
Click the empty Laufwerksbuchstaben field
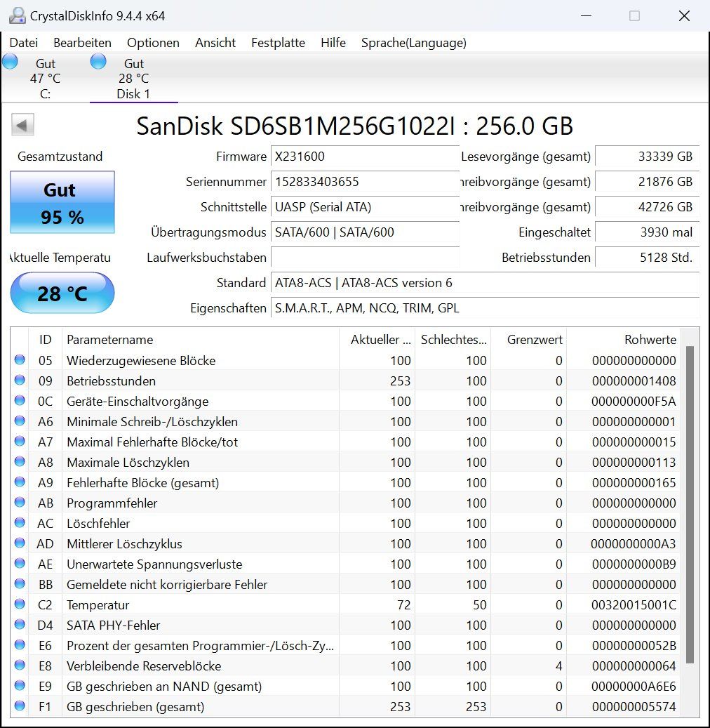coord(365,257)
